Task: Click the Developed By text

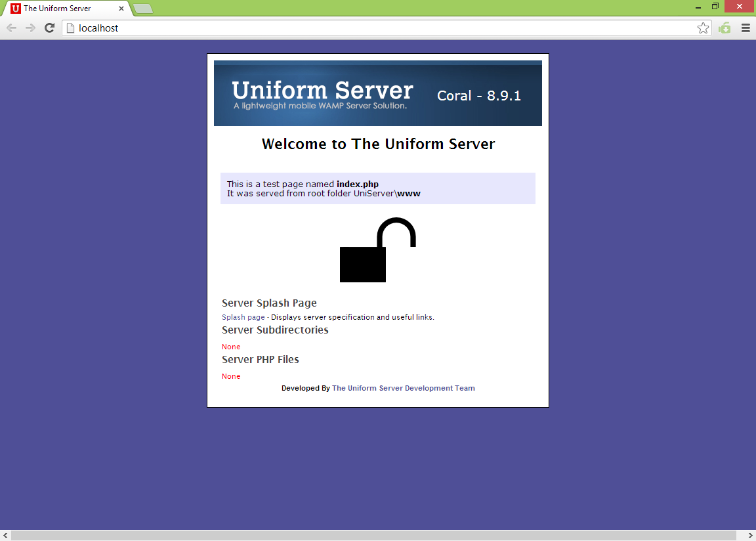Action: (x=306, y=388)
